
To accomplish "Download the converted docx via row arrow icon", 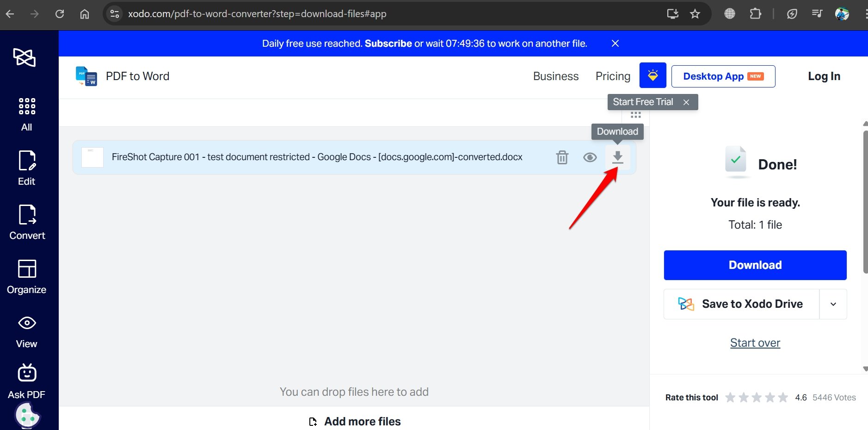I will point(618,157).
